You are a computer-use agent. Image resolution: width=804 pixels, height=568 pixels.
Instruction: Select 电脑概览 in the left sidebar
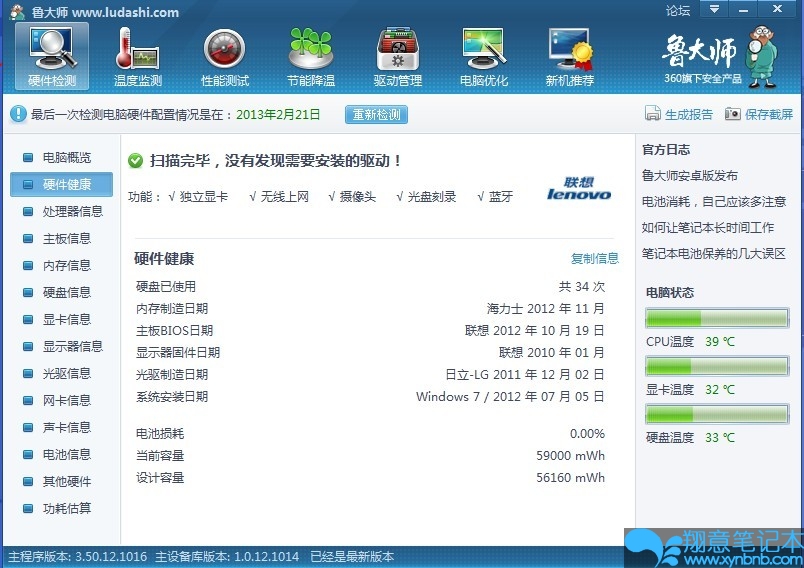(66, 158)
